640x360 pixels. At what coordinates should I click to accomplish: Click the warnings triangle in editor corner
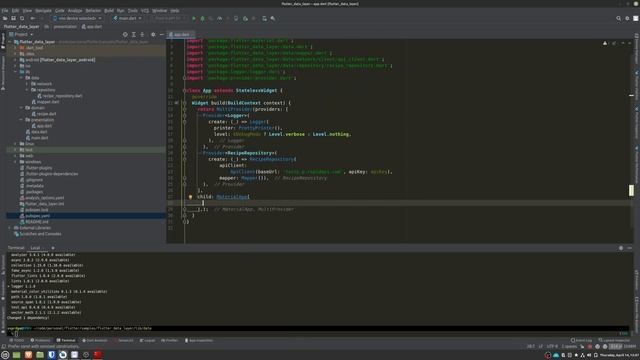tap(605, 43)
